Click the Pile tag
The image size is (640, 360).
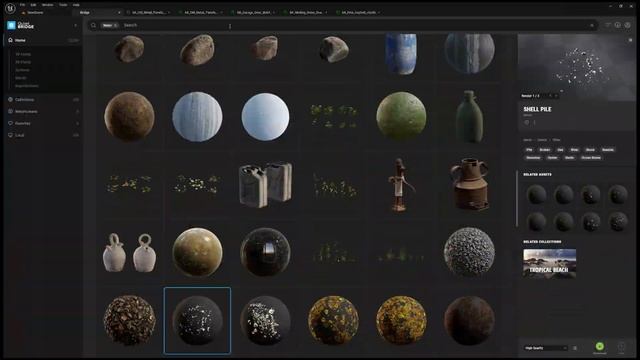click(x=529, y=150)
